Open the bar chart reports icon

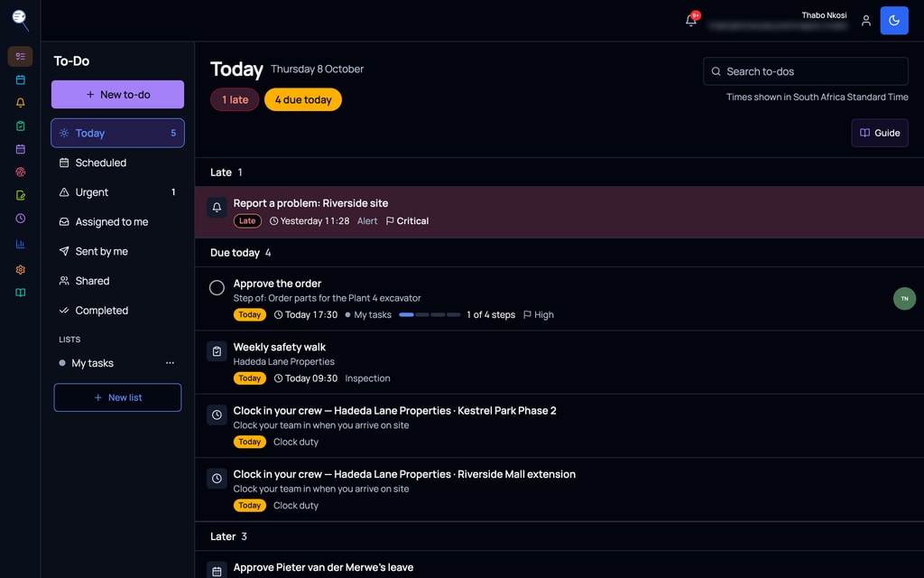[x=21, y=244]
